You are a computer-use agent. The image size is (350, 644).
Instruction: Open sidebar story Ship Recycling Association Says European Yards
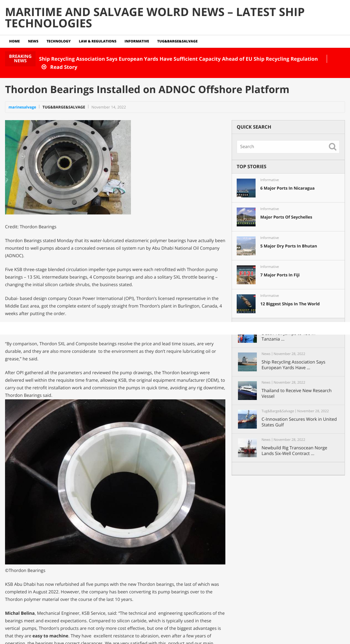[293, 365]
